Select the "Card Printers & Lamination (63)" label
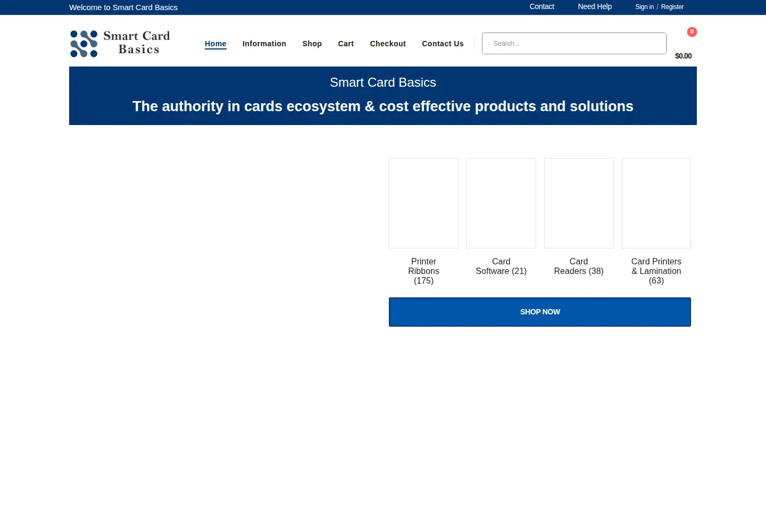The height and width of the screenshot is (532, 766). point(656,271)
